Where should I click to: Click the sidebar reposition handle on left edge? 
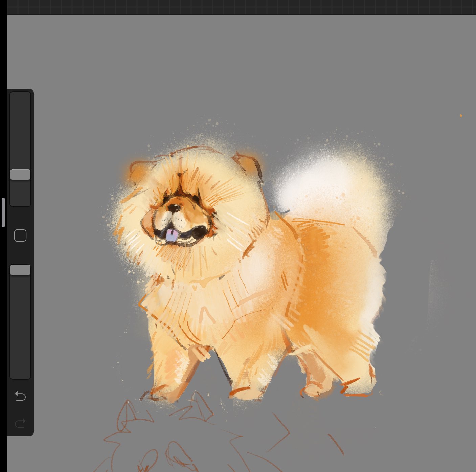[3, 212]
